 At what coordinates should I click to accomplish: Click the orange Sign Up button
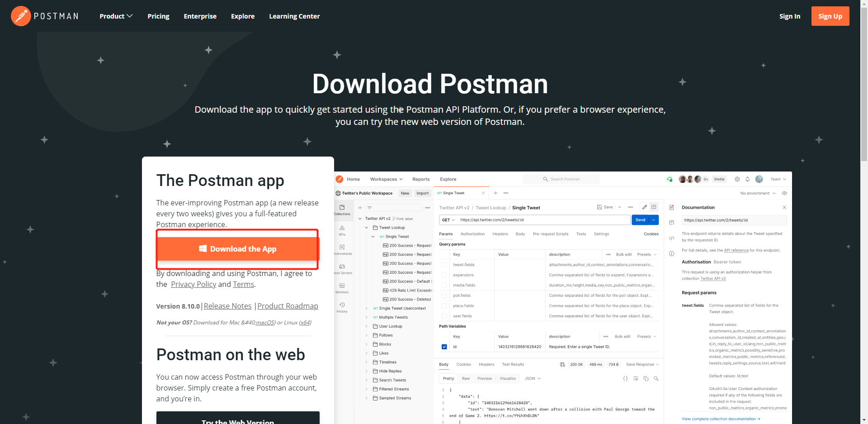[830, 16]
